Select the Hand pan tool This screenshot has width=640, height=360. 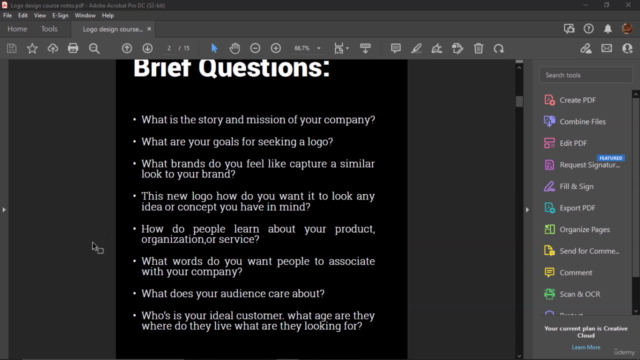tap(235, 49)
